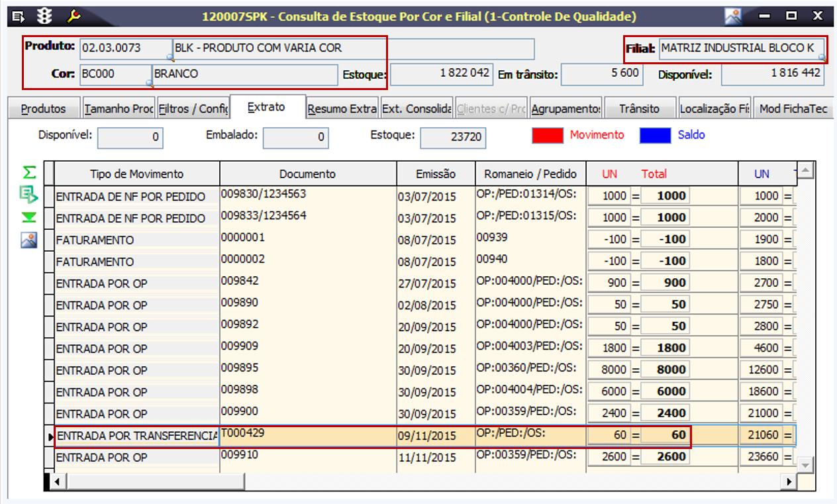The height and width of the screenshot is (504, 837).
Task: Open the wrench configuration tool
Action: click(73, 15)
